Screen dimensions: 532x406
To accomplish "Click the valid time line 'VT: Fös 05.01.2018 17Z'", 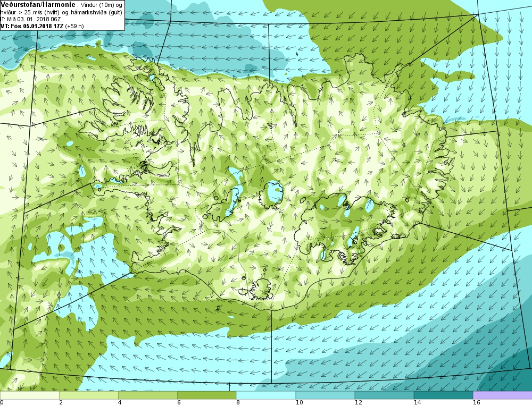I will pyautogui.click(x=32, y=26).
